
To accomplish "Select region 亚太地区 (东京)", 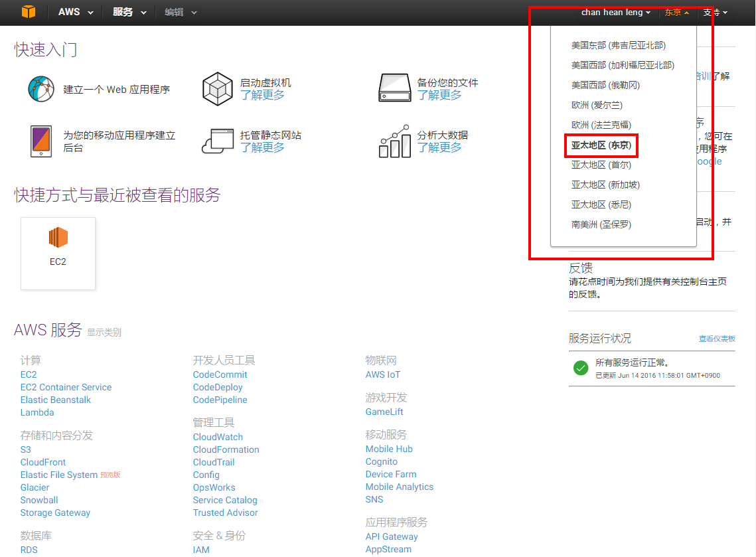I will tap(601, 145).
